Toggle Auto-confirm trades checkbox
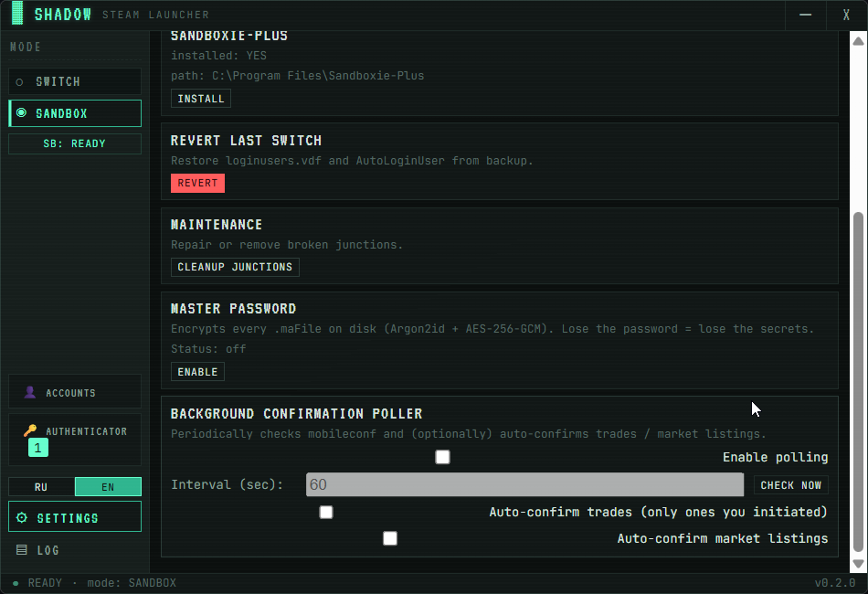The image size is (868, 594). coord(326,512)
